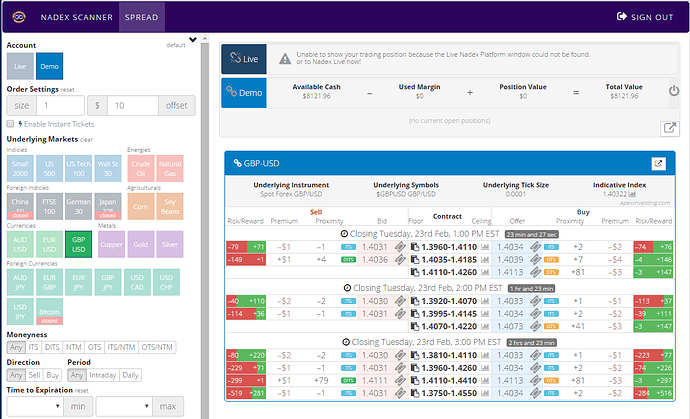The width and height of the screenshot is (690, 419).
Task: Set Direction filter to Buy
Action: point(53,375)
